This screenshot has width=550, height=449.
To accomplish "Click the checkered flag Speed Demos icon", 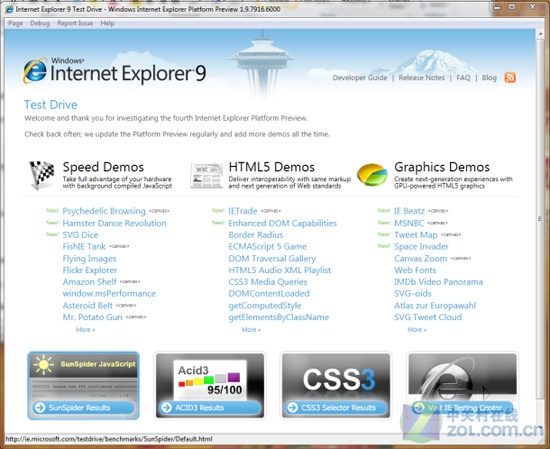I will 42,175.
